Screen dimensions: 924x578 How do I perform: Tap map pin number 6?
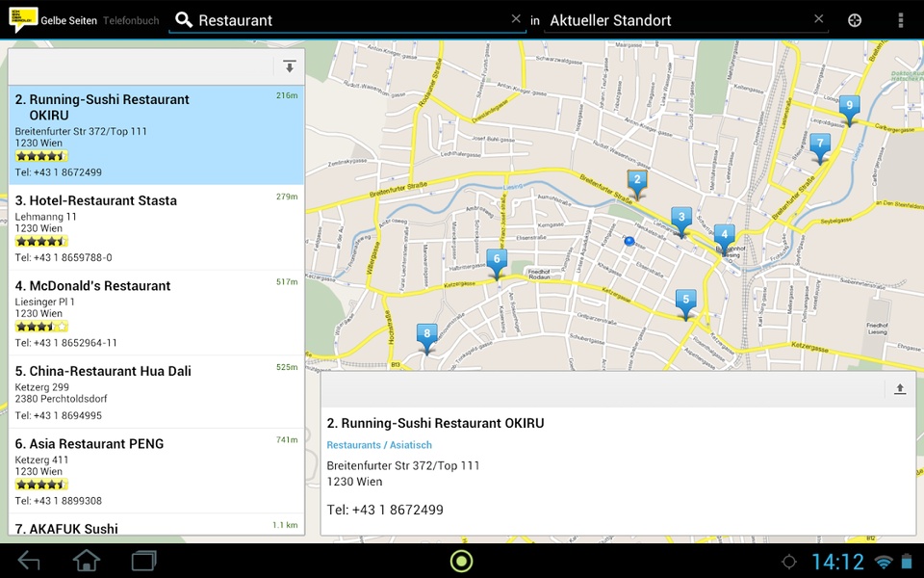tap(497, 262)
